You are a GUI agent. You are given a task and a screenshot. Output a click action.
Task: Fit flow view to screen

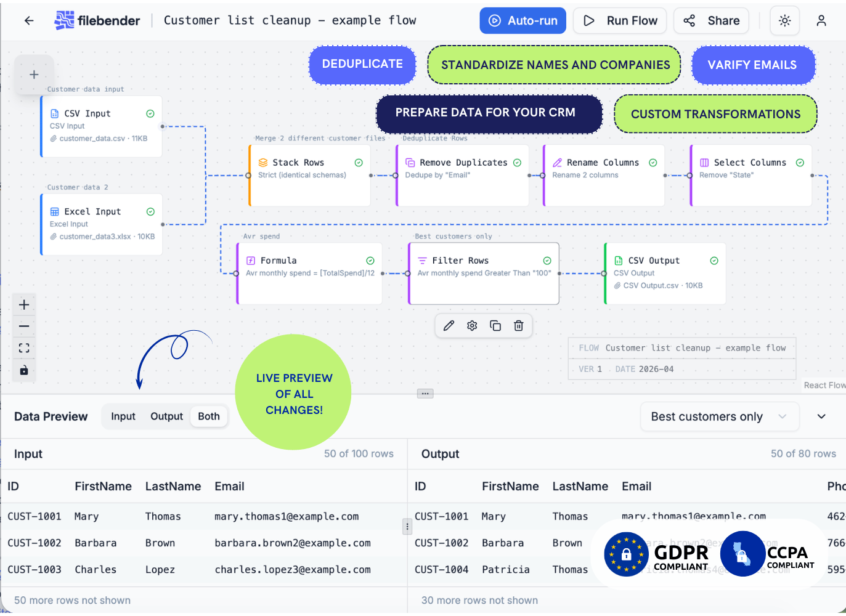click(24, 348)
